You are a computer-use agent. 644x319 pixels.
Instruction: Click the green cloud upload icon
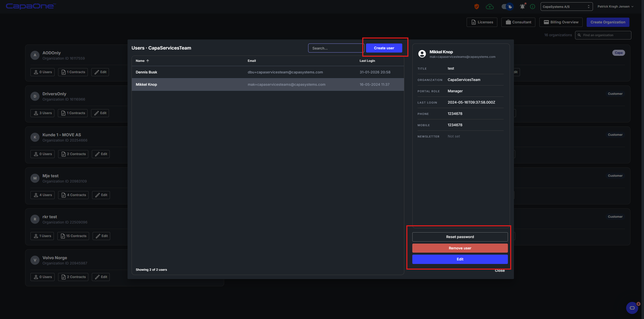click(490, 7)
